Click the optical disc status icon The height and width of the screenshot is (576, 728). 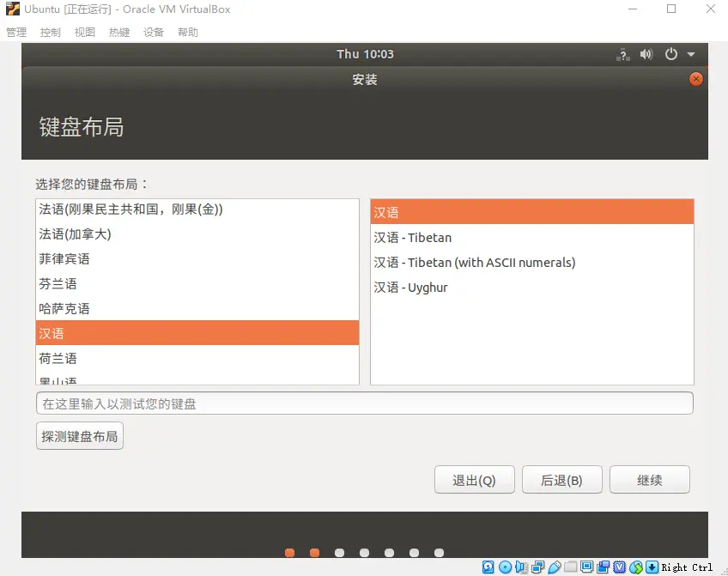coord(505,567)
